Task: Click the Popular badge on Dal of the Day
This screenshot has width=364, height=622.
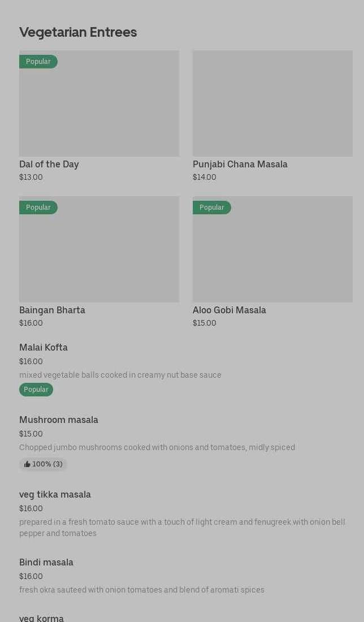Action: coord(38,62)
